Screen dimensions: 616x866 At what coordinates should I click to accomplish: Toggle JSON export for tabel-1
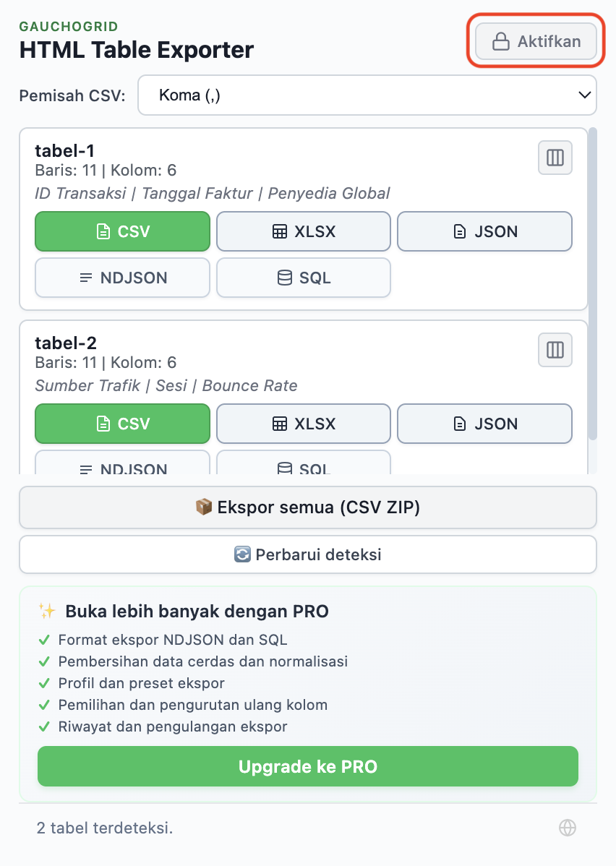(484, 231)
